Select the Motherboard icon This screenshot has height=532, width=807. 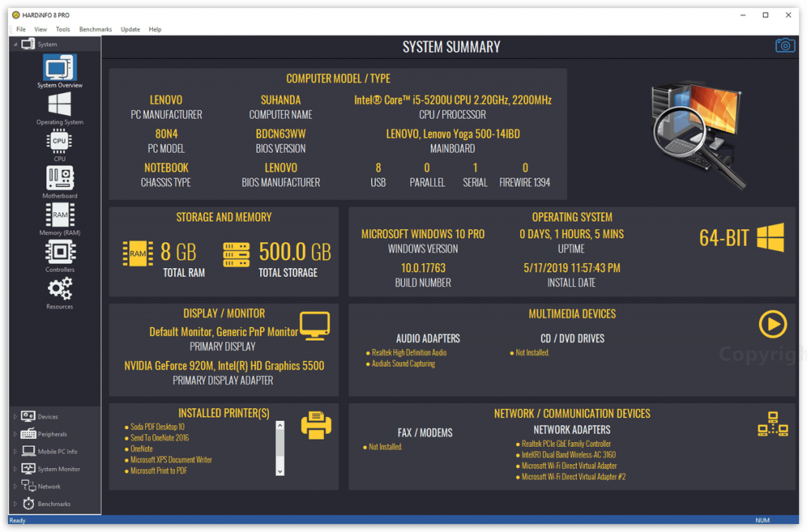point(60,178)
